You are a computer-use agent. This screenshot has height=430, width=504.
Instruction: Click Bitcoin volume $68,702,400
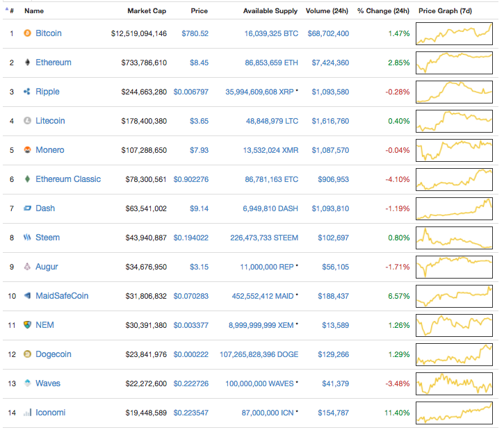(x=328, y=33)
